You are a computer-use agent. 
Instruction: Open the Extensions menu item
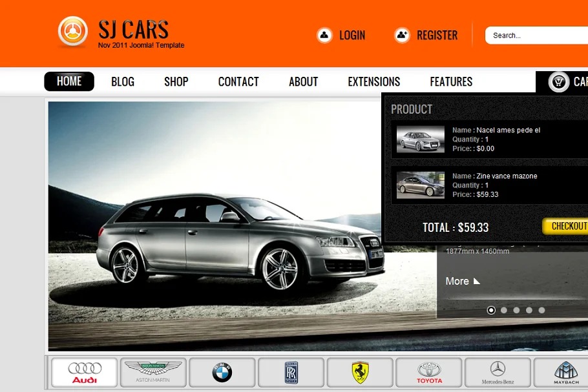pos(373,82)
